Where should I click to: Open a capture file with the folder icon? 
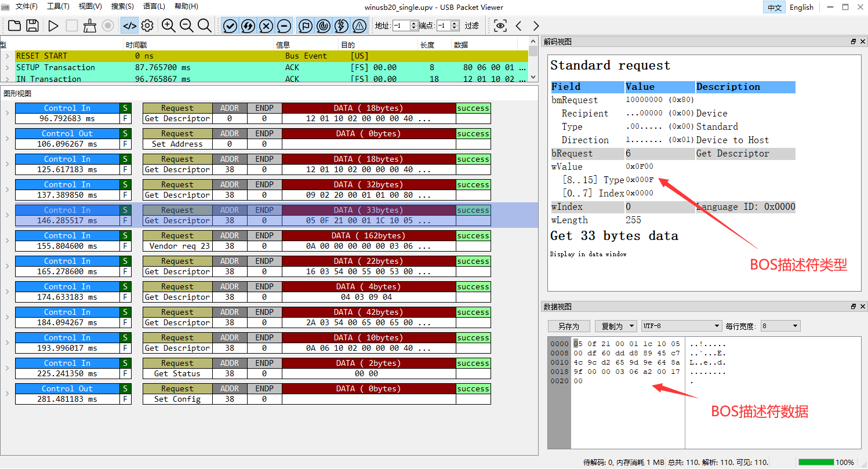(14, 26)
